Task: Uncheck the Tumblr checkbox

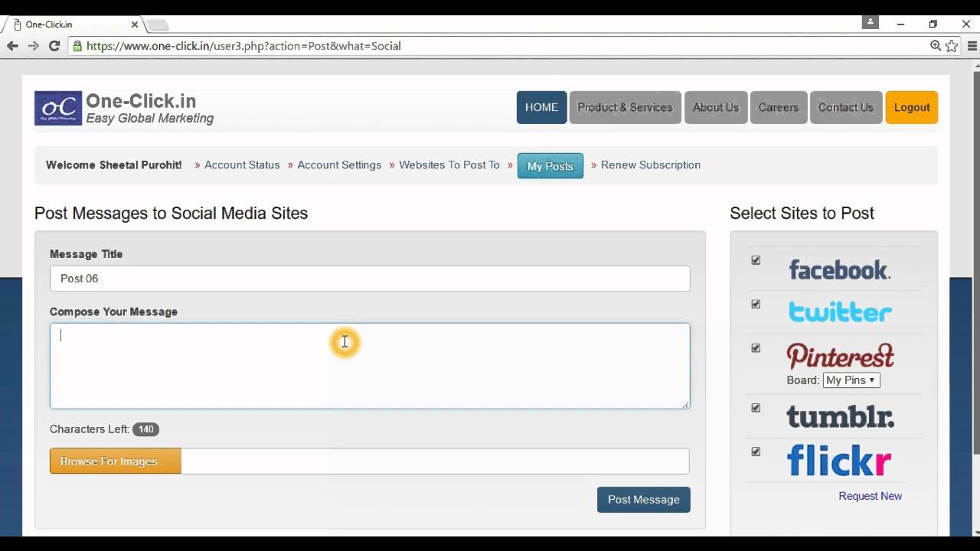Action: [x=756, y=408]
